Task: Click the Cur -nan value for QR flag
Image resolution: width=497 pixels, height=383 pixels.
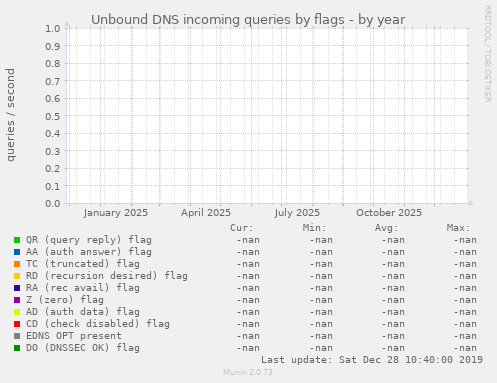Action: [248, 240]
